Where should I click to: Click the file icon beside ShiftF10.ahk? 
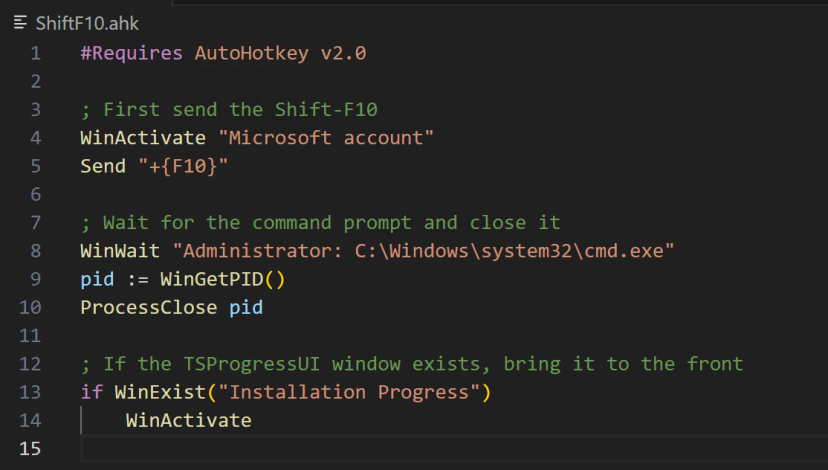tap(20, 22)
